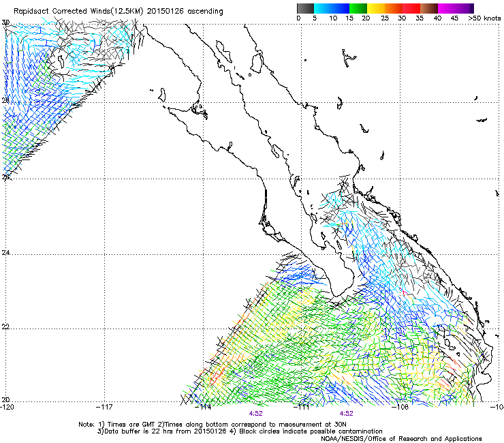Click the red 30-35 knots color swatch
The width and height of the screenshot is (504, 443).
[x=411, y=8]
